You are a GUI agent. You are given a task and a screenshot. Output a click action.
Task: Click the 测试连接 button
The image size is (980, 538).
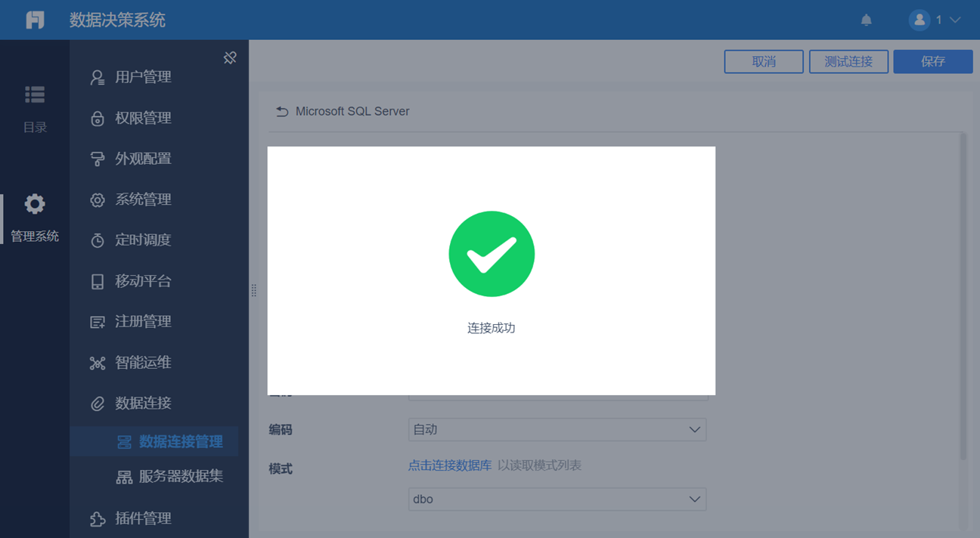[x=848, y=62]
